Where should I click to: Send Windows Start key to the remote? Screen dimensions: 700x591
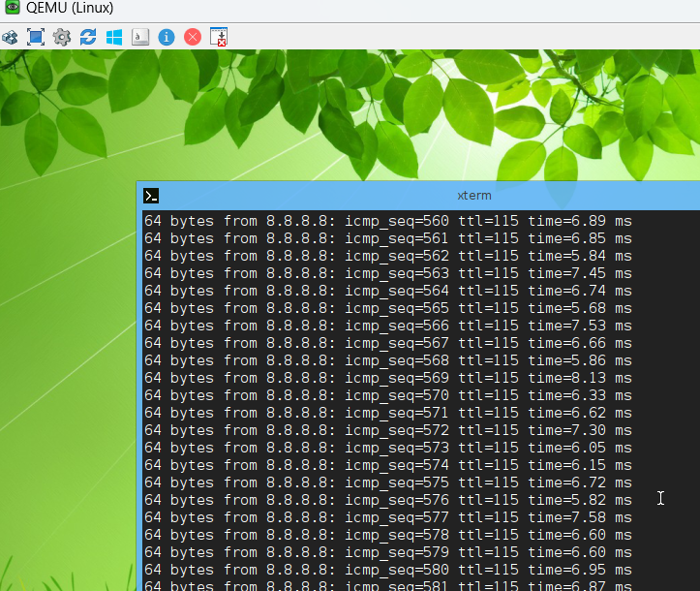coord(114,37)
